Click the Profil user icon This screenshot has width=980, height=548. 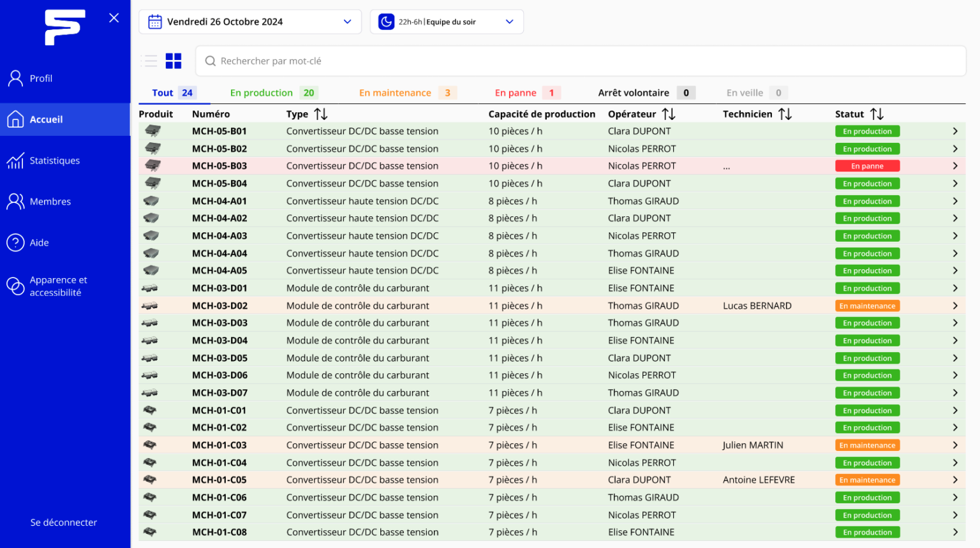click(15, 78)
